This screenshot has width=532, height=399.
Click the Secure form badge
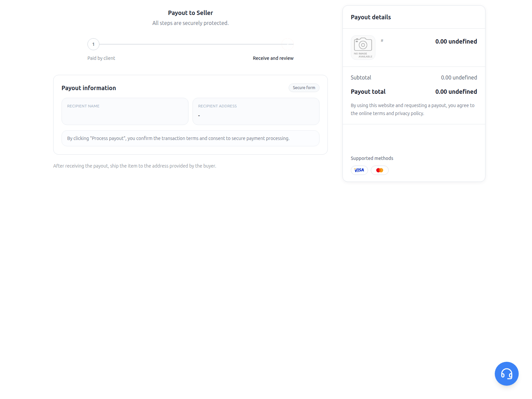(x=304, y=88)
